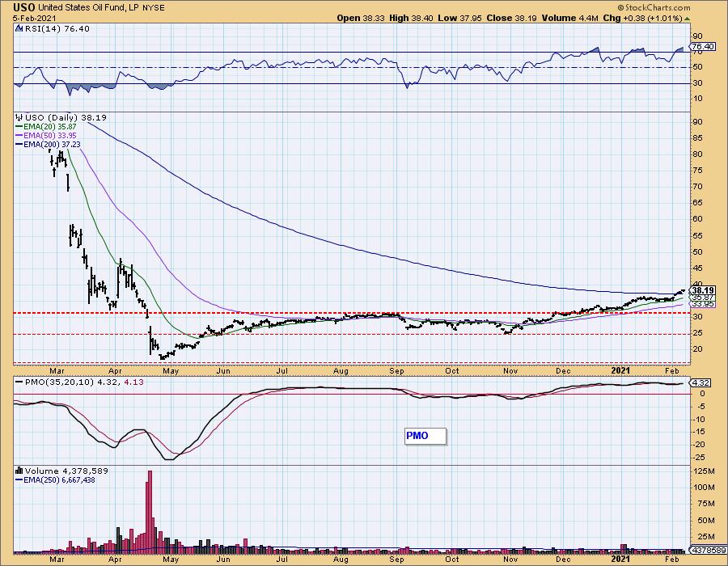This screenshot has width=728, height=566.
Task: Click the Chg +0.38 (+1.01%) value
Action: point(642,19)
